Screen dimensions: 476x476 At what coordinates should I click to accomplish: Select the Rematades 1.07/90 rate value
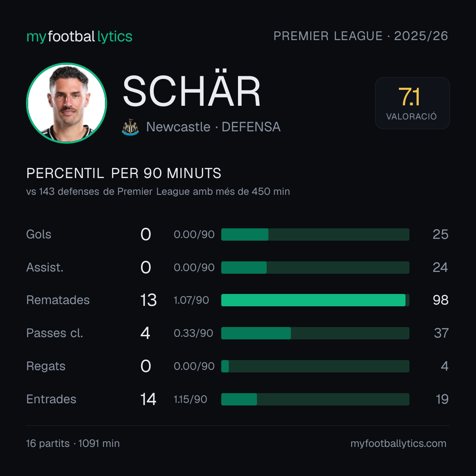pos(191,300)
